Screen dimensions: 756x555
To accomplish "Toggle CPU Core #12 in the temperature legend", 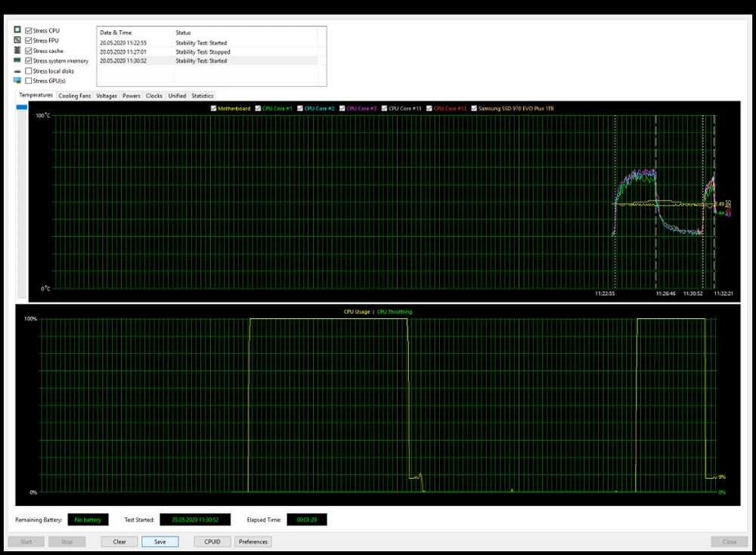I will [430, 108].
